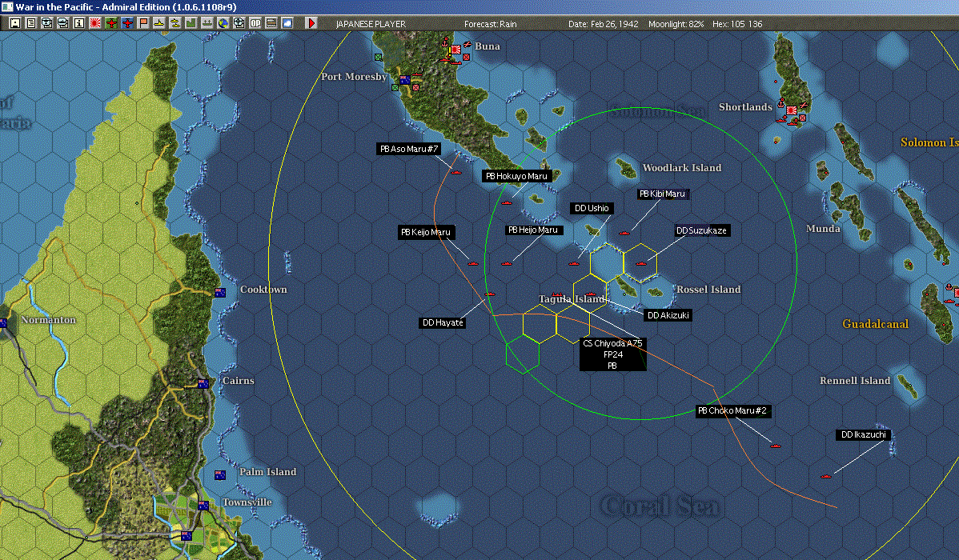The width and height of the screenshot is (959, 560).
Task: Click the Japanese rising sun flag icon
Action: tap(94, 23)
